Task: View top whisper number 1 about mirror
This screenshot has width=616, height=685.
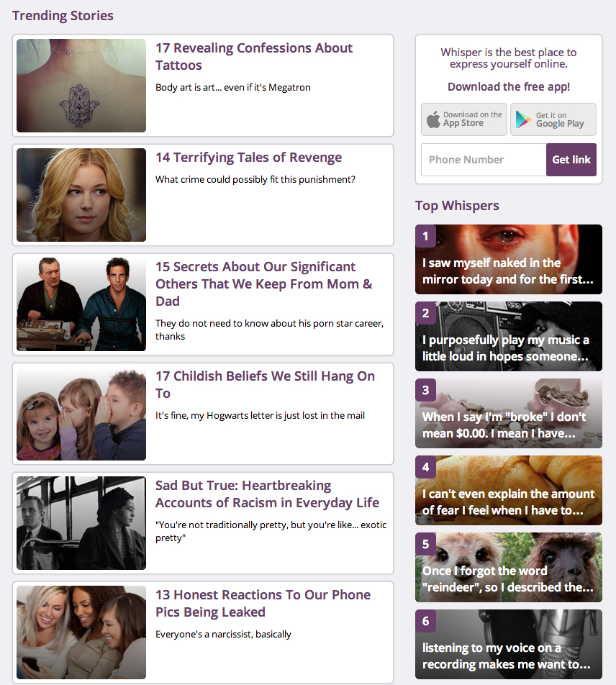Action: 509,260
